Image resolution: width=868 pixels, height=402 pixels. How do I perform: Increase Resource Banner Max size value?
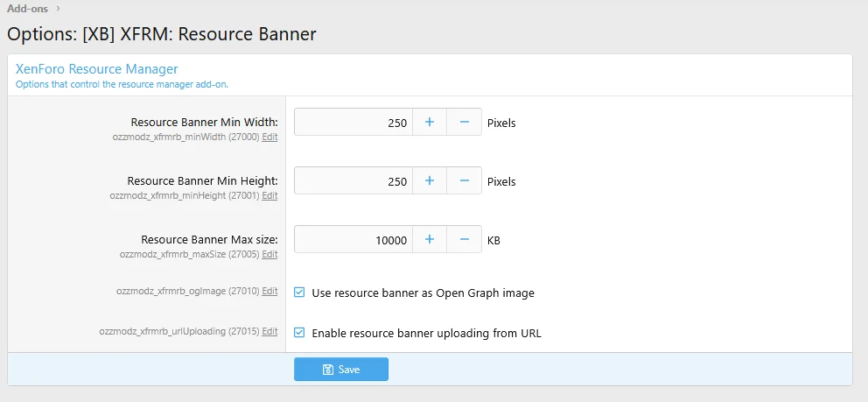[429, 239]
